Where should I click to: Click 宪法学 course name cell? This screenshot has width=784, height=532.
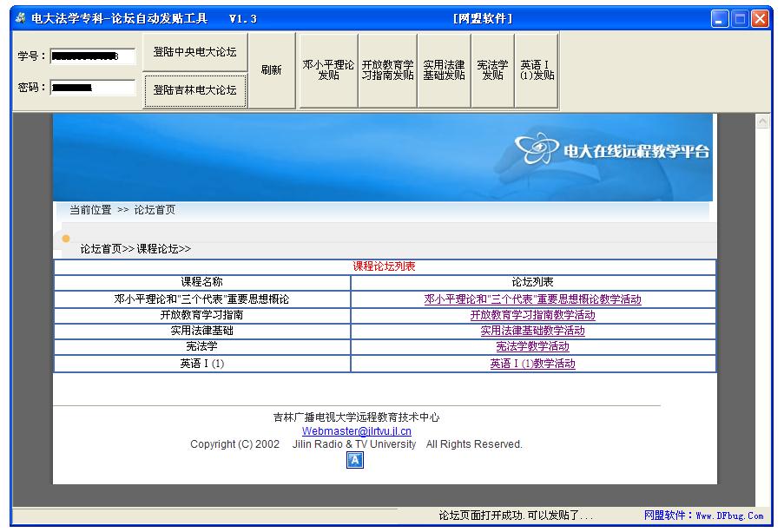tap(202, 346)
